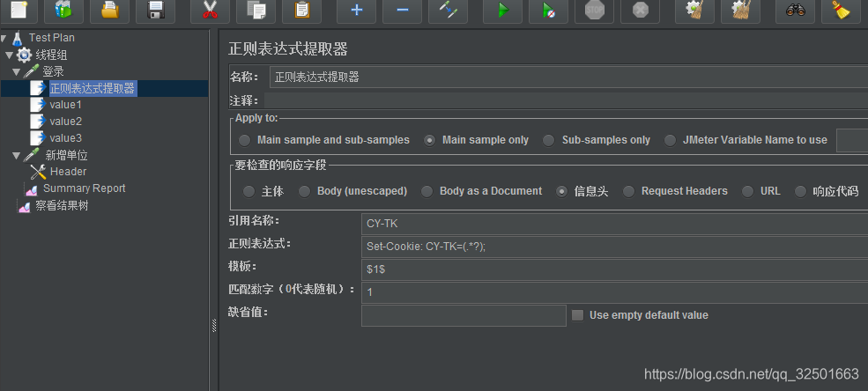The height and width of the screenshot is (391, 868).
Task: Expand all with the plus icon
Action: click(x=357, y=11)
